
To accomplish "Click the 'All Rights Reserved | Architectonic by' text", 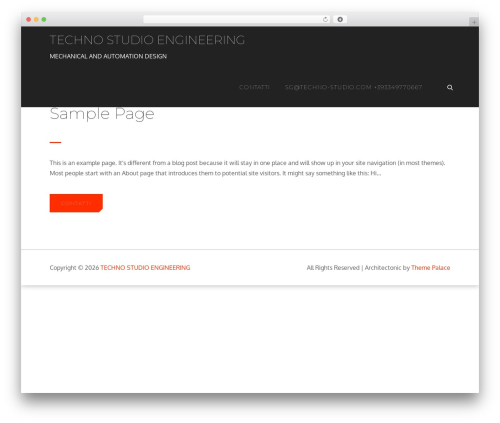I will [358, 268].
